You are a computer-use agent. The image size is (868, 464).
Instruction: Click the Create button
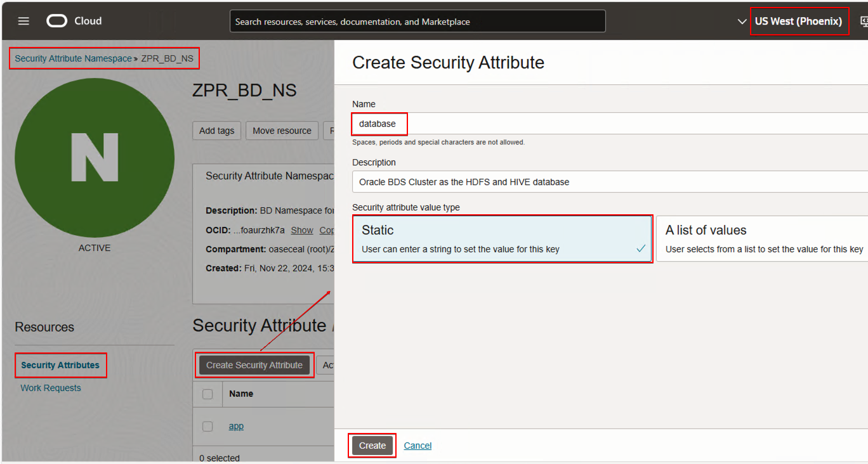pyautogui.click(x=372, y=446)
